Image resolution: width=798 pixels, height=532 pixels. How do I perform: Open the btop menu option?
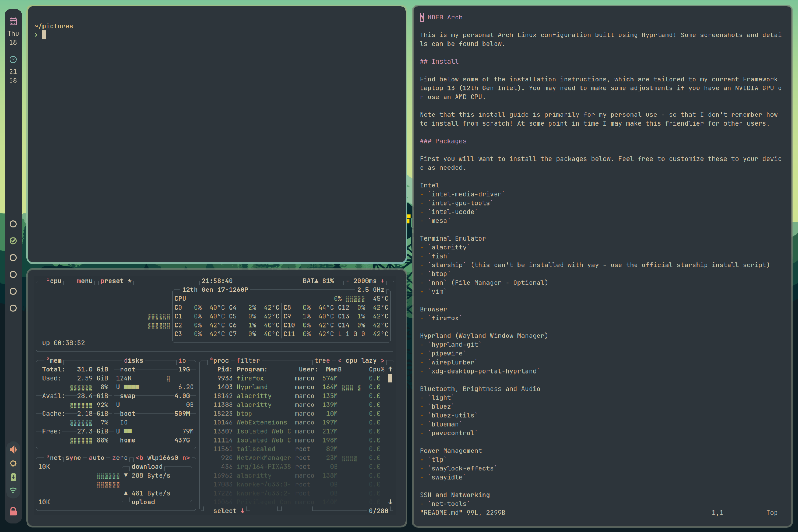tap(85, 281)
